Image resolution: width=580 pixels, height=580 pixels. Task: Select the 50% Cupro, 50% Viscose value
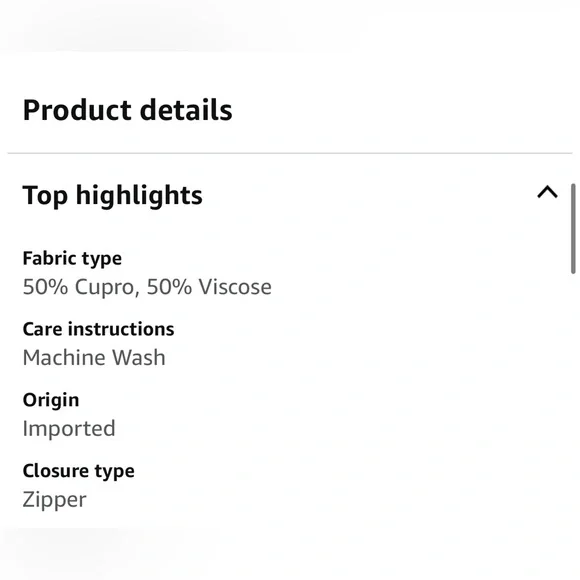click(x=147, y=287)
